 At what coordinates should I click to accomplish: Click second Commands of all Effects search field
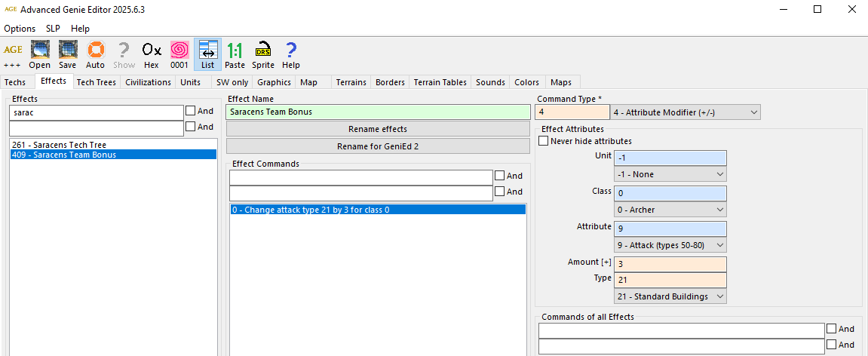click(x=682, y=346)
